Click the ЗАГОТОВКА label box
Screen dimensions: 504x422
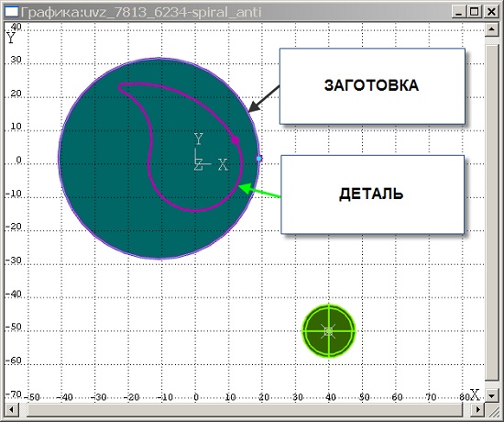click(372, 86)
